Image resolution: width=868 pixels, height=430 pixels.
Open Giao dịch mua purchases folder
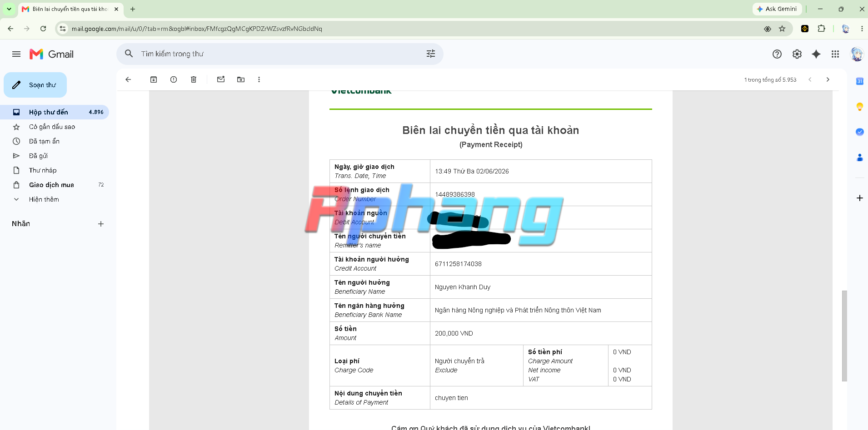coord(55,185)
